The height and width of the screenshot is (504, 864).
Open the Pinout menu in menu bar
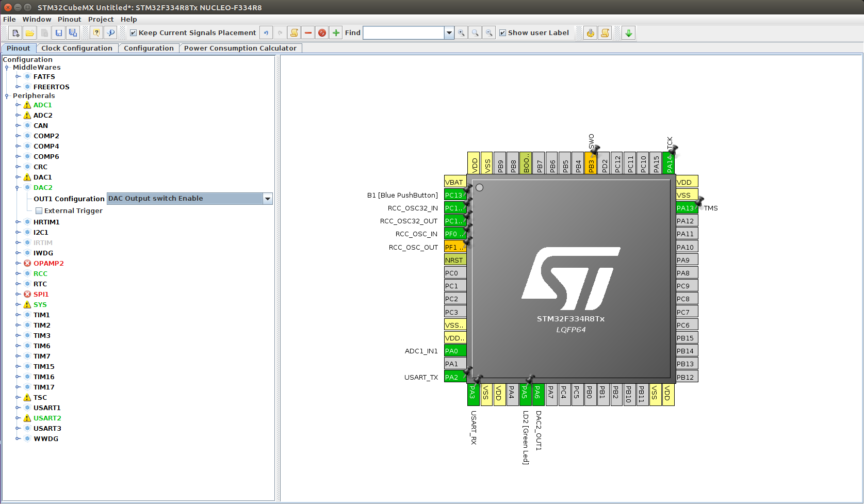pos(69,19)
